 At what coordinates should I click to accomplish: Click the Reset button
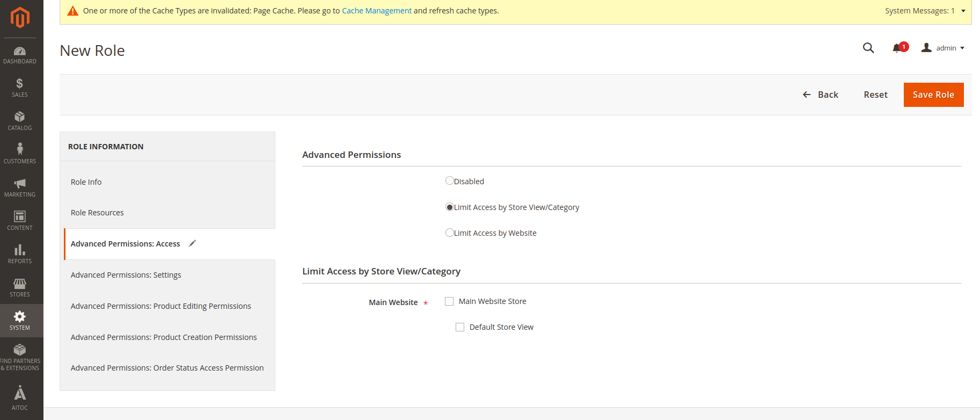click(x=875, y=95)
